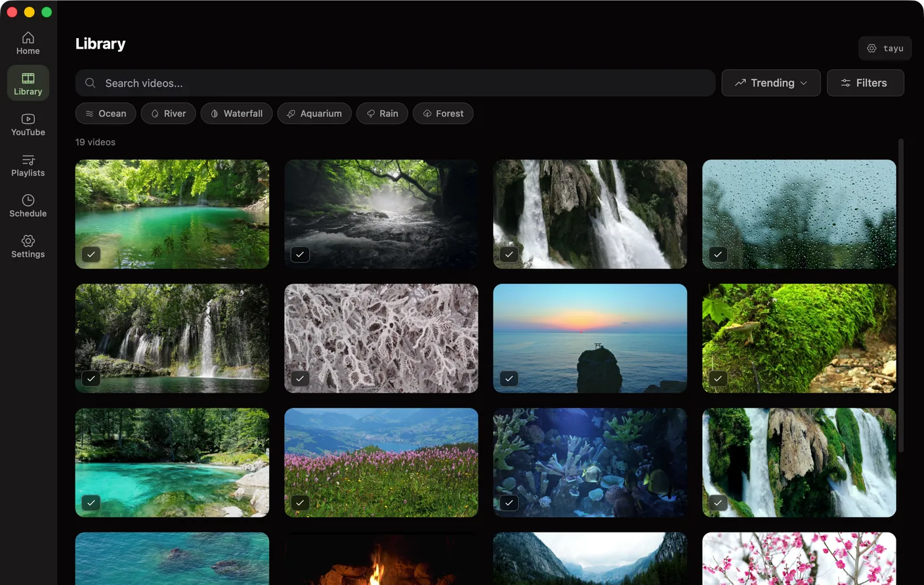
Task: Filter videos by Waterfall
Action: (236, 114)
